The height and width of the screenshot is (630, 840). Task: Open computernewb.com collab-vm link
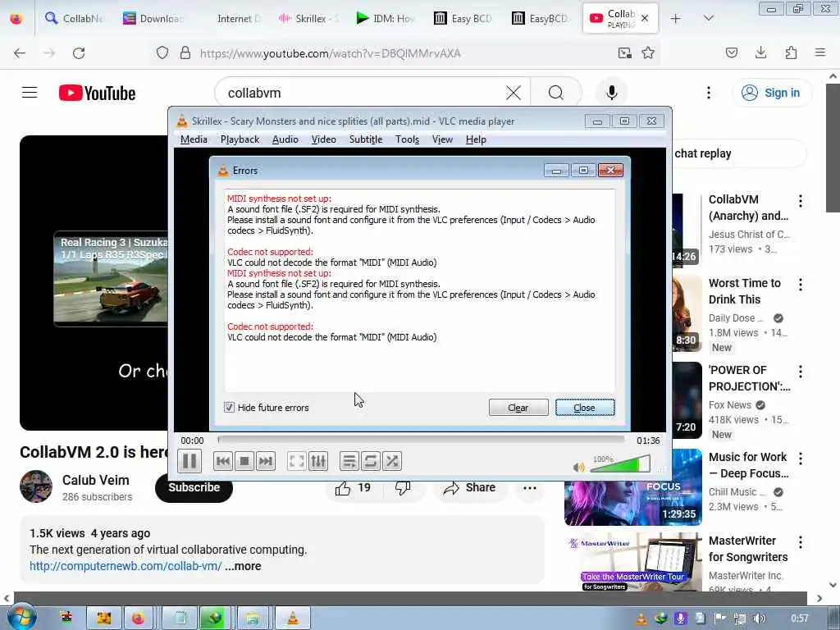(x=126, y=566)
